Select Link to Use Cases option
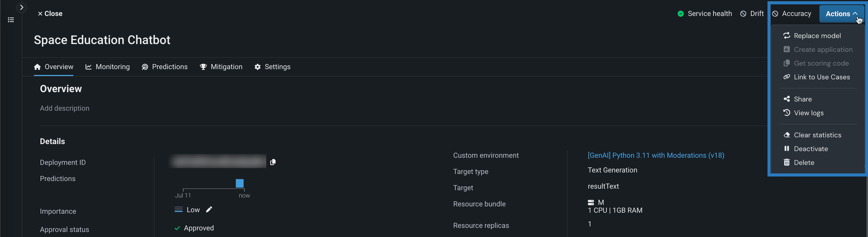The height and width of the screenshot is (237, 868). point(821,77)
